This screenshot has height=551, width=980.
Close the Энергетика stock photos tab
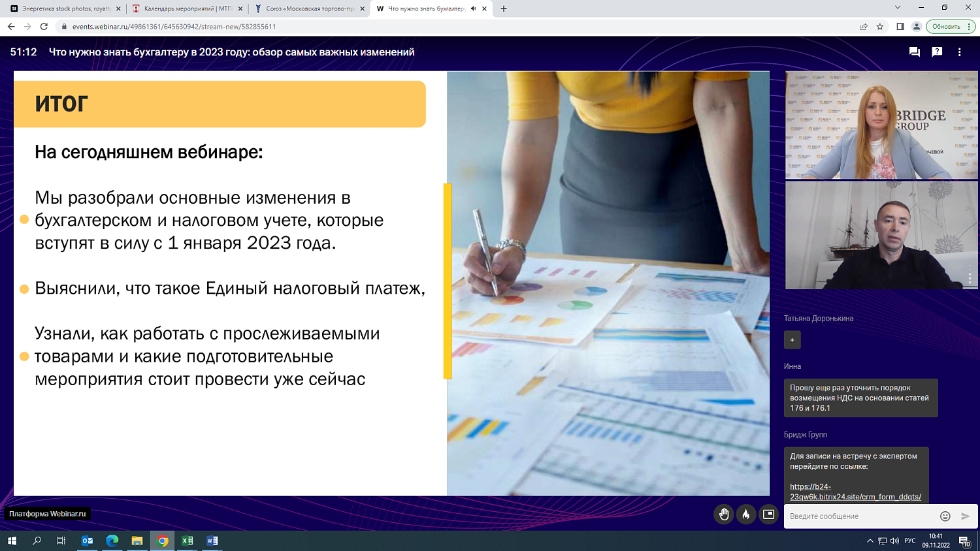(118, 8)
